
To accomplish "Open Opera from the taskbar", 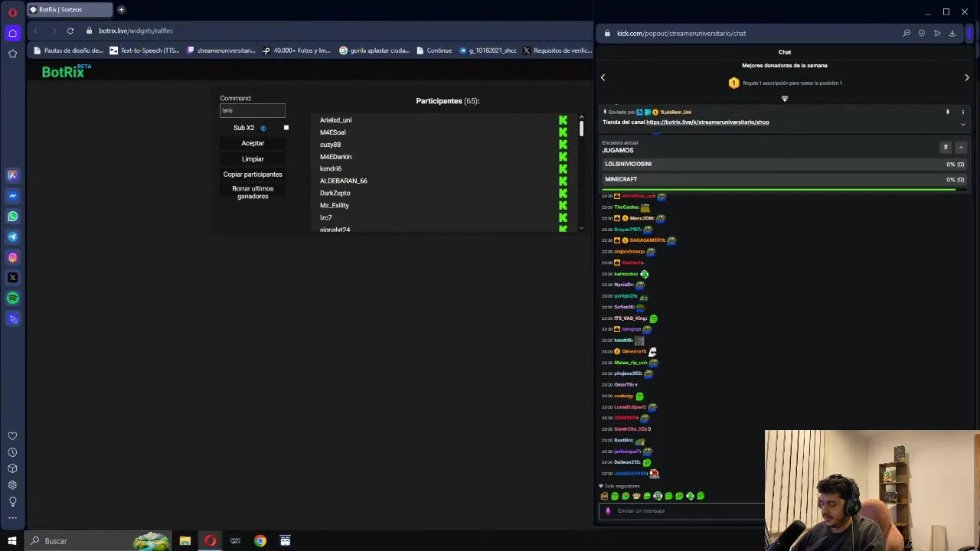I will coord(210,541).
